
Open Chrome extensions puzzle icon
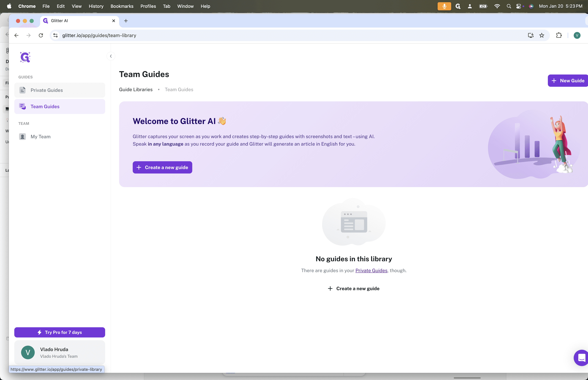click(559, 35)
